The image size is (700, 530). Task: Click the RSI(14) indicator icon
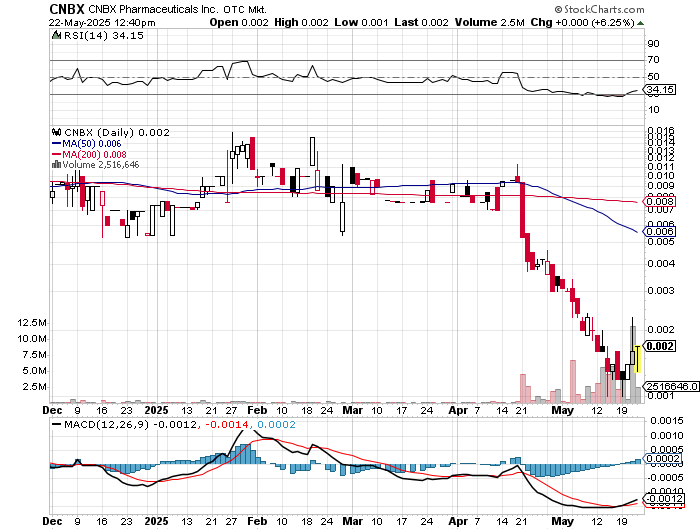tap(57, 35)
